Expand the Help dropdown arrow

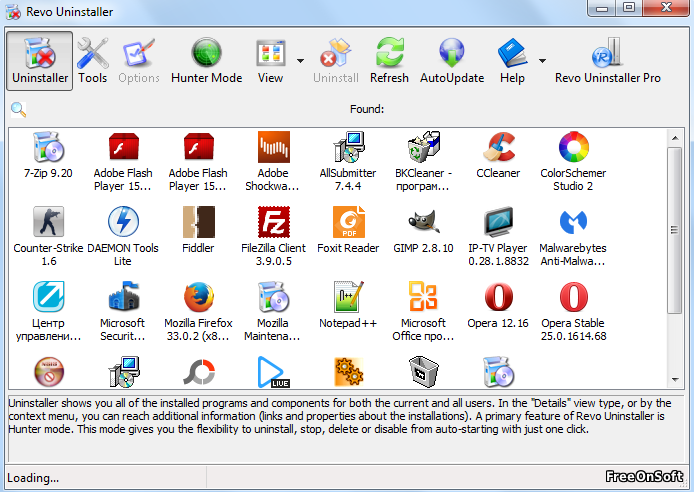pos(543,61)
